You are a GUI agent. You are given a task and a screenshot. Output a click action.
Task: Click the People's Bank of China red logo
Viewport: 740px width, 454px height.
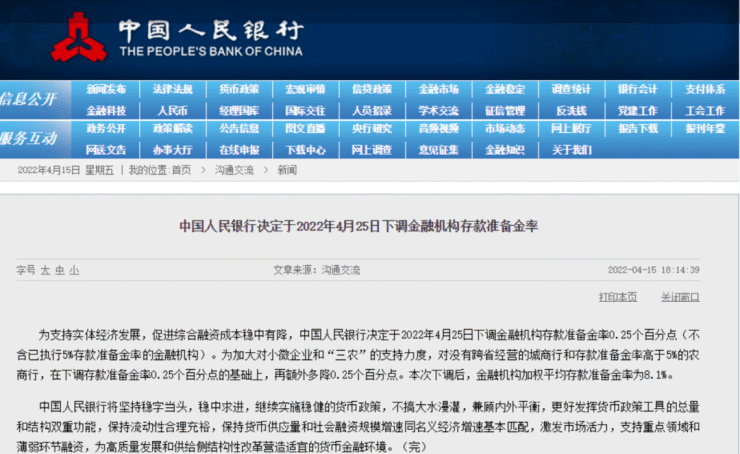(x=79, y=38)
